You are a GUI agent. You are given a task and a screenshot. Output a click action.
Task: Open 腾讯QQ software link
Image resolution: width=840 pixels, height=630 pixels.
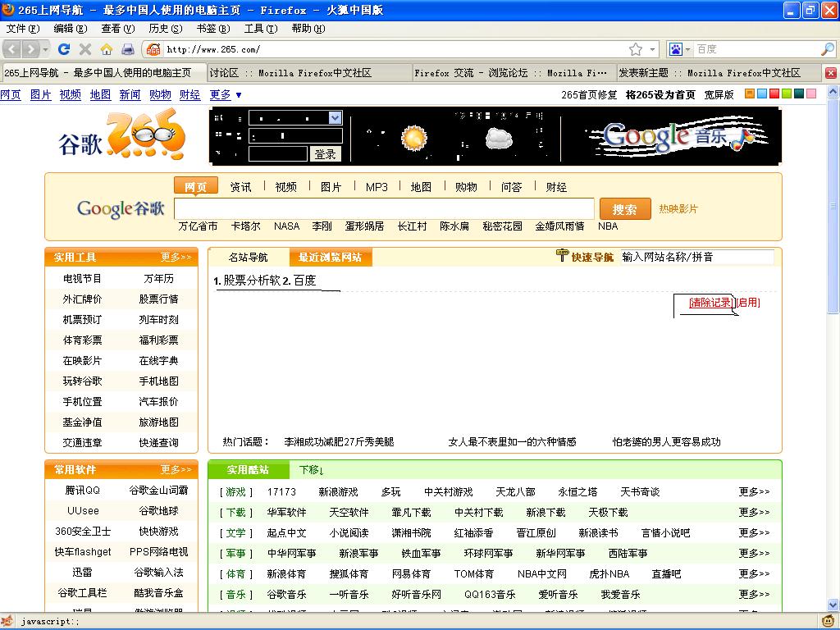click(83, 491)
